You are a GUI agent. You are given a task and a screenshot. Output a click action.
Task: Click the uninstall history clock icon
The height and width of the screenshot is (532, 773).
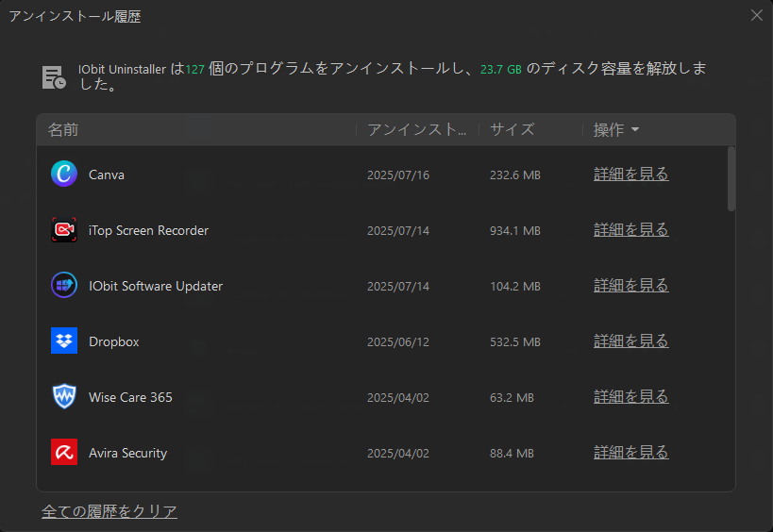[54, 77]
